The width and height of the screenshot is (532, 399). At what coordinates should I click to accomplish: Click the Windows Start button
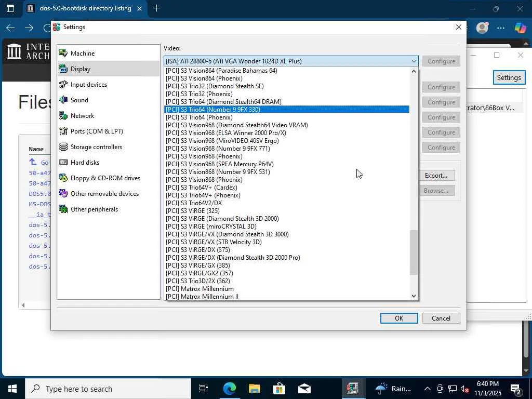[12, 389]
